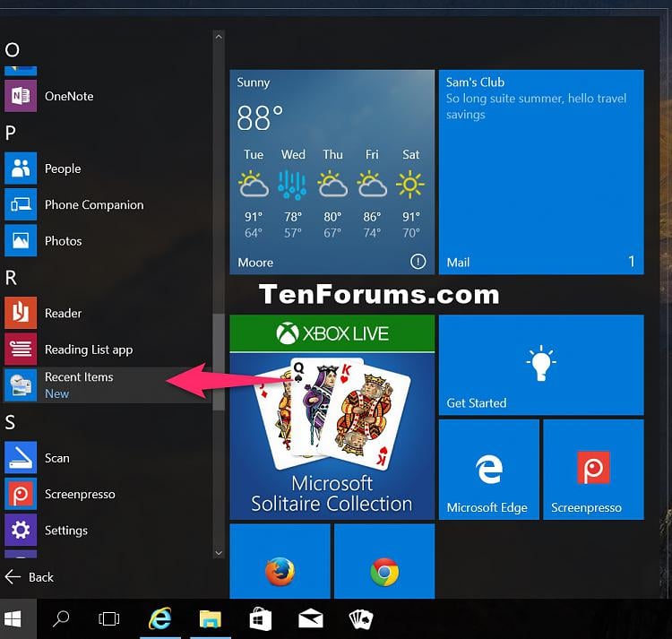Click the letter P section header
The width and height of the screenshot is (672, 639).
click(10, 133)
